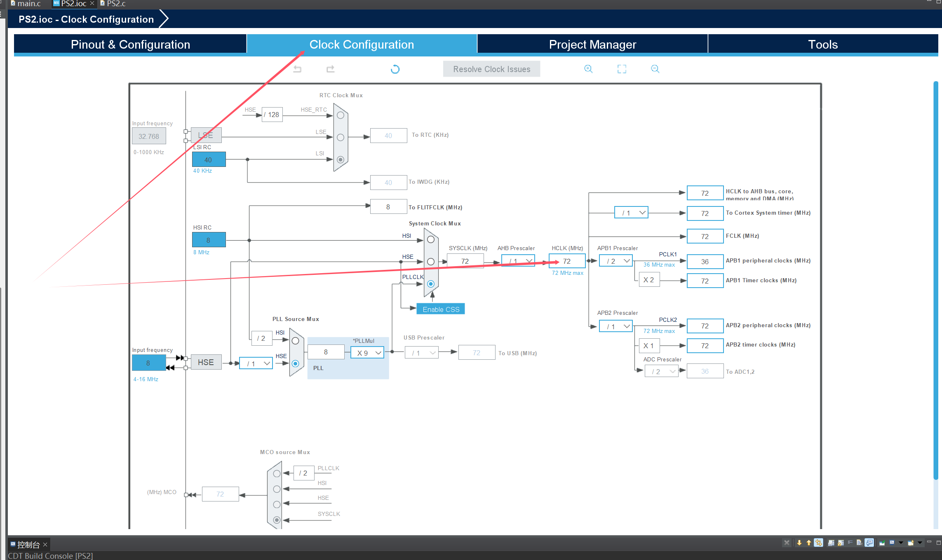The image size is (942, 560).
Task: Switch to Pinout & Configuration tab
Action: 130,44
